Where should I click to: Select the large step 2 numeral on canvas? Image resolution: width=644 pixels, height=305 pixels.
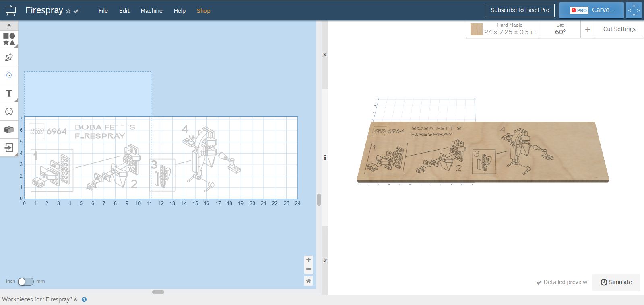click(134, 184)
